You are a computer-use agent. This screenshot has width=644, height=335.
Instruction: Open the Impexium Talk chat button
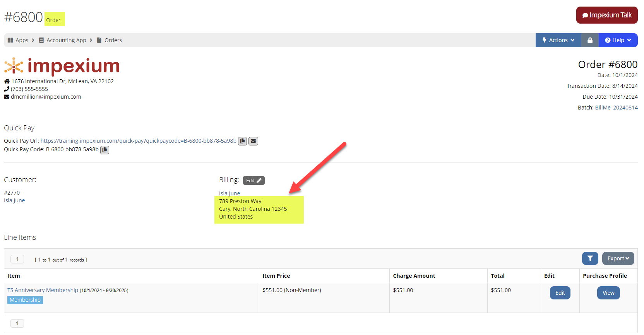606,15
